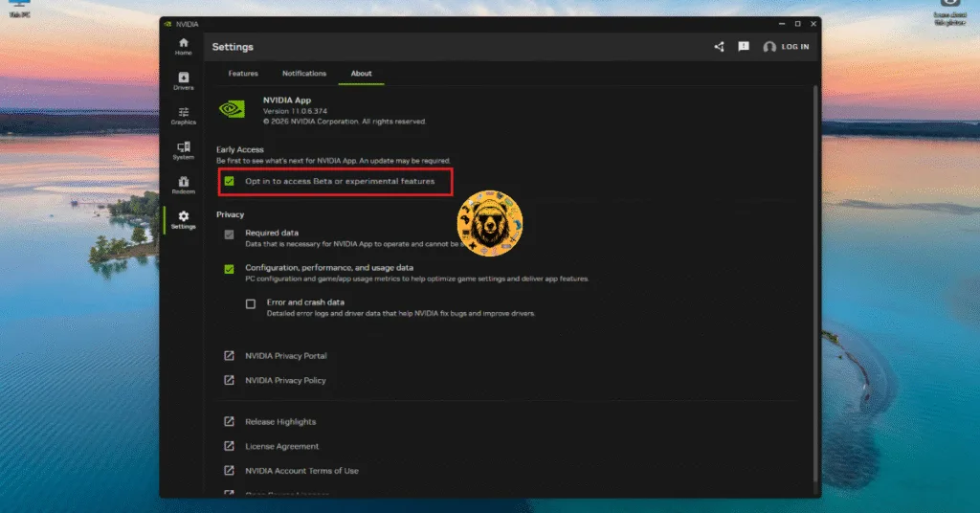The height and width of the screenshot is (513, 980).
Task: Click the Early Access heading
Action: tap(240, 149)
